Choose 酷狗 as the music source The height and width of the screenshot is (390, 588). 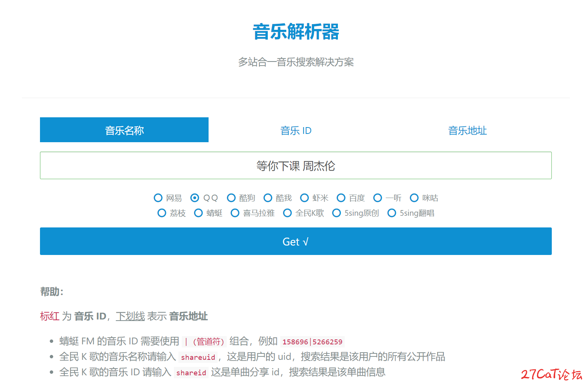click(231, 198)
